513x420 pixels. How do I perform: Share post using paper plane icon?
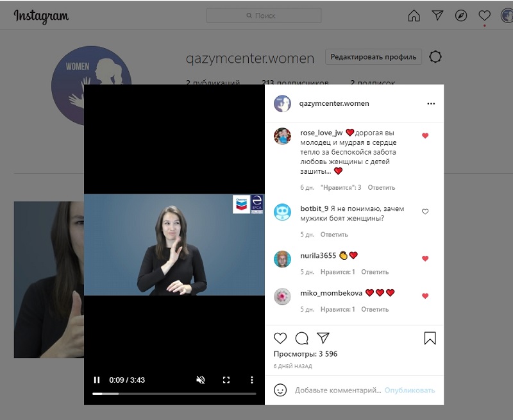coord(324,338)
